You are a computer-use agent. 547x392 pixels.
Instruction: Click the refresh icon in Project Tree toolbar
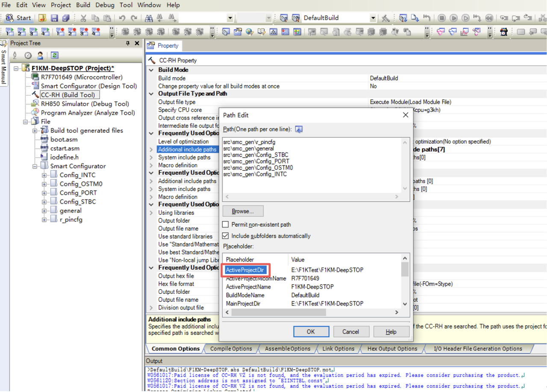(54, 56)
